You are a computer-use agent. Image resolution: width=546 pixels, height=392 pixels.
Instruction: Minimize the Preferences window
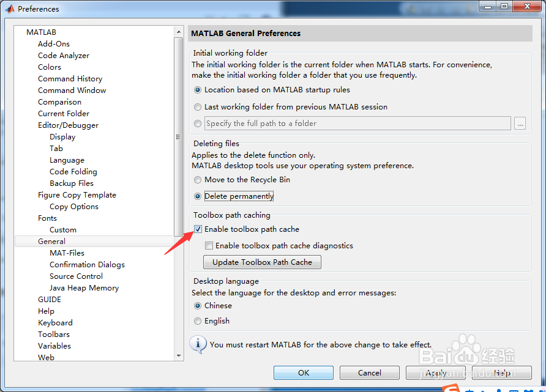[x=487, y=7]
